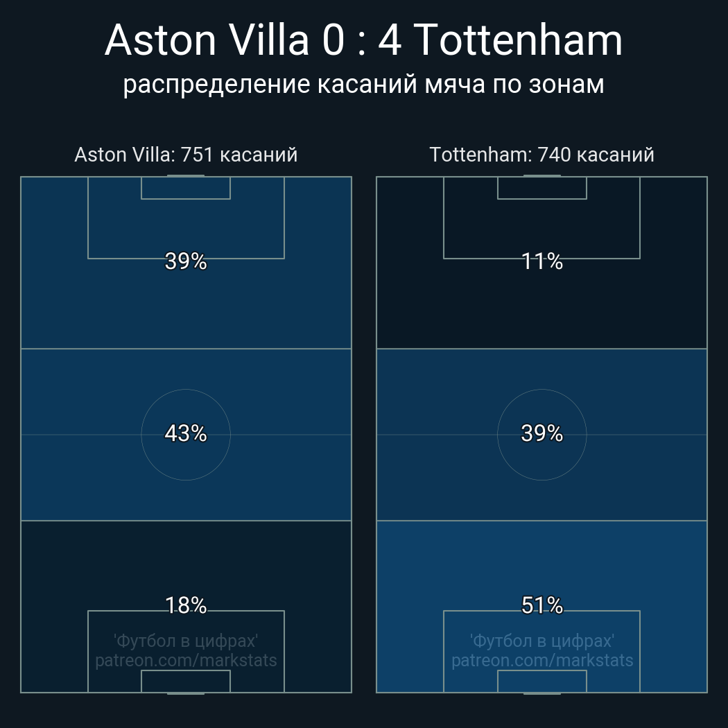Click the Aston Villa 18% defensive zone label
Viewport: 728px width, 728px height.
click(186, 605)
